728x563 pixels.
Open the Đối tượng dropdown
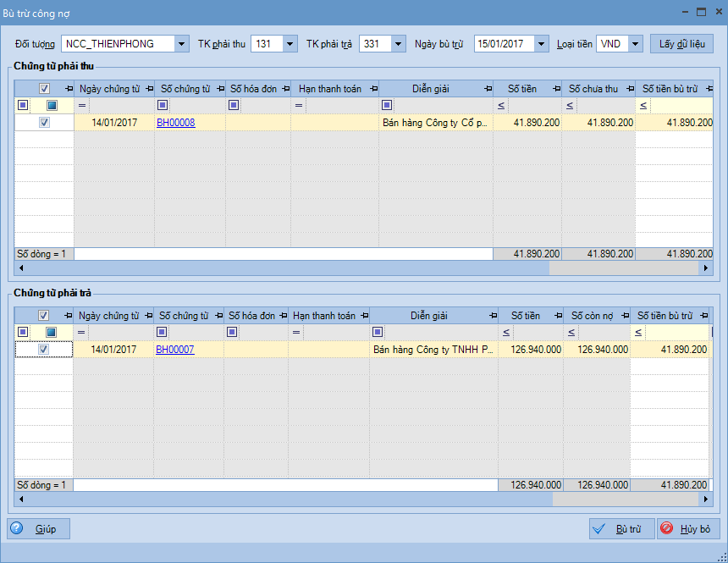pyautogui.click(x=181, y=43)
